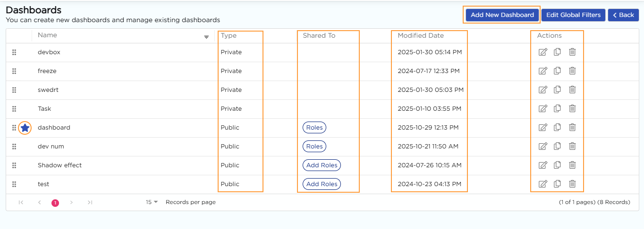Click the Name column filter icon
Screen dimensions: 644x229
(206, 37)
